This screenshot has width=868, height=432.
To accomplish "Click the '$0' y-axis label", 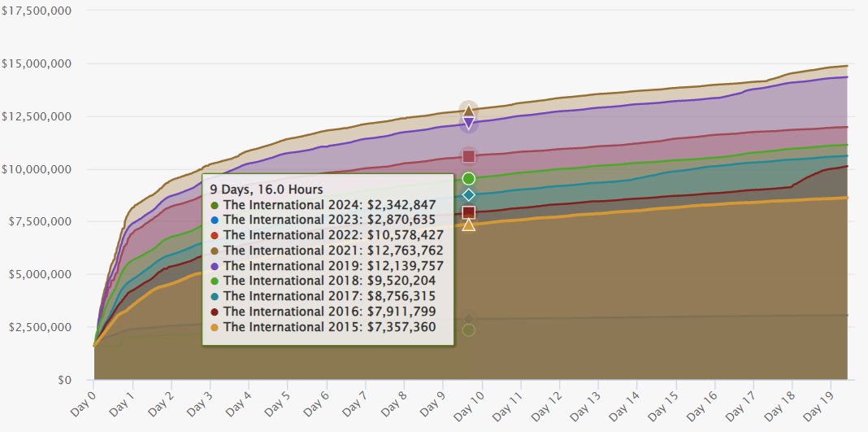I will click(x=64, y=380).
